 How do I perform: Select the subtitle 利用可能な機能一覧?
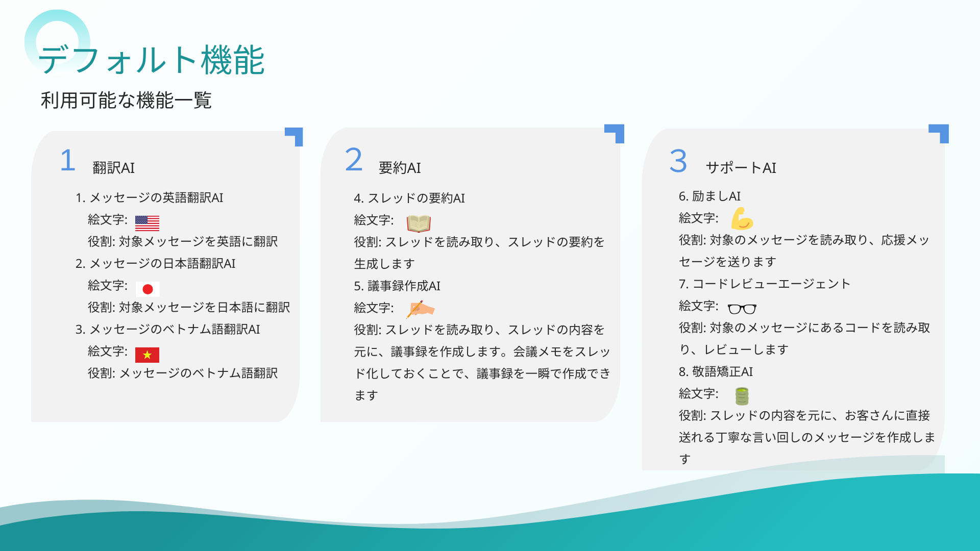click(126, 100)
